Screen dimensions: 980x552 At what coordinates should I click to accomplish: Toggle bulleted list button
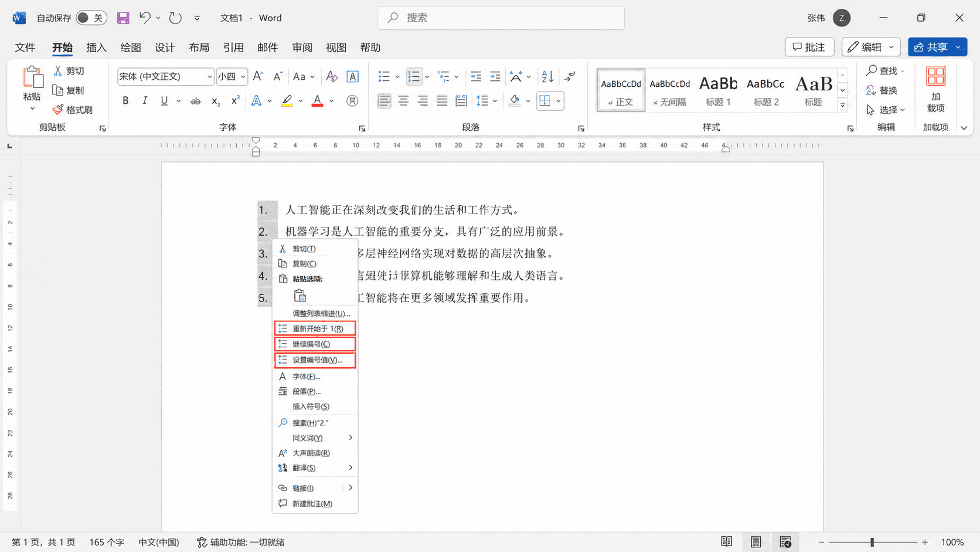(x=384, y=76)
